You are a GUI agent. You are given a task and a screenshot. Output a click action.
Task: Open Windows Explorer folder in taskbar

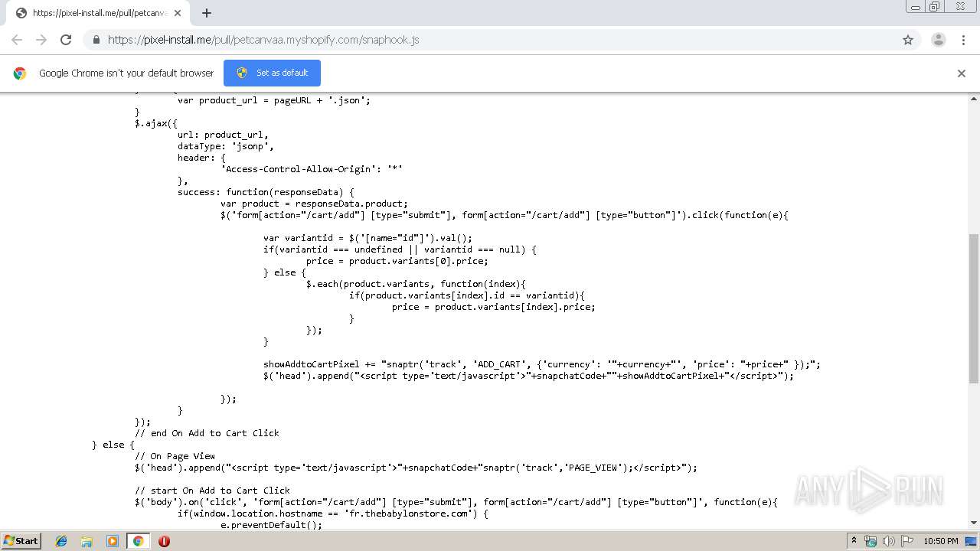(x=87, y=541)
